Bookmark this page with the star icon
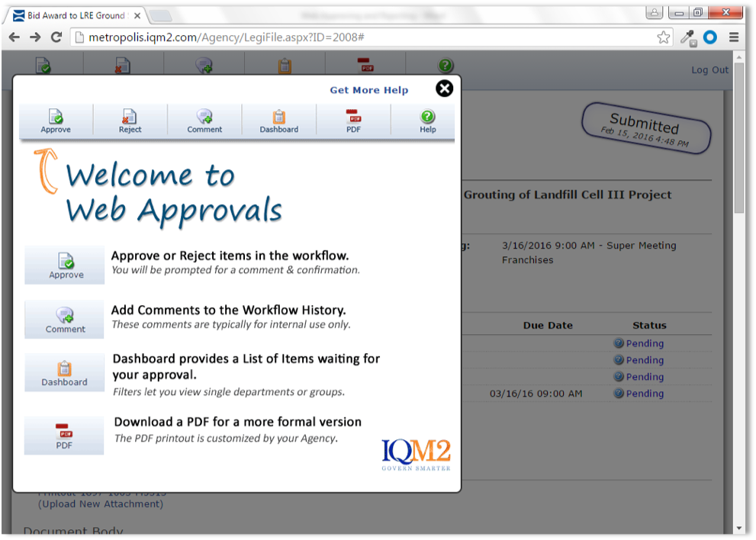 pos(664,37)
